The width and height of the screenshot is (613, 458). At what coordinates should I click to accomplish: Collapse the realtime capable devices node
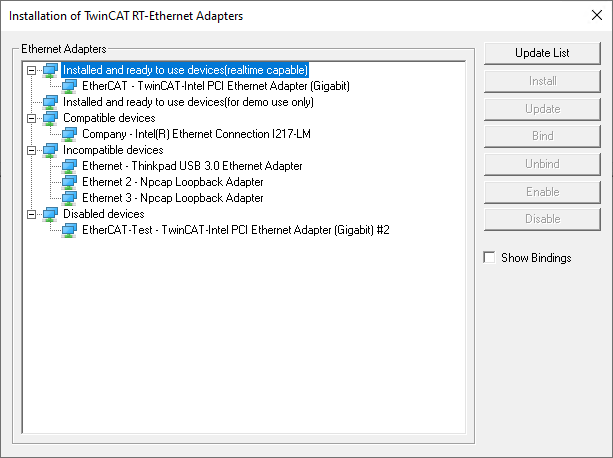click(33, 70)
